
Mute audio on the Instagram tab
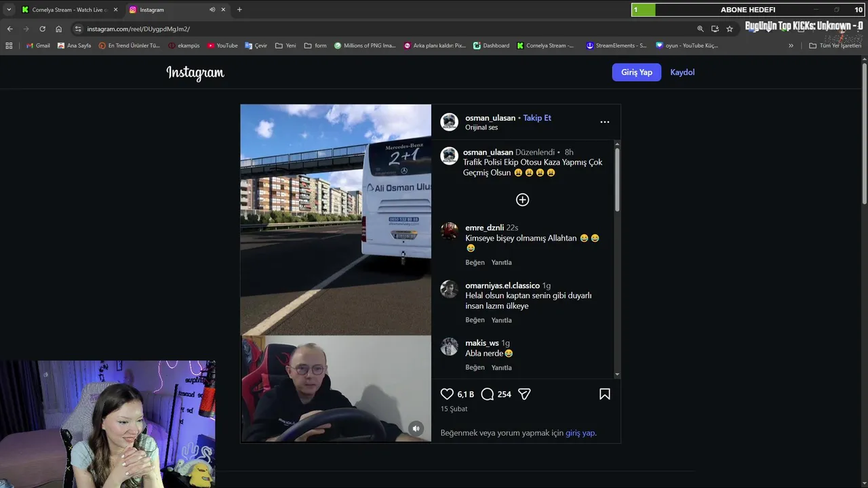[x=212, y=9]
